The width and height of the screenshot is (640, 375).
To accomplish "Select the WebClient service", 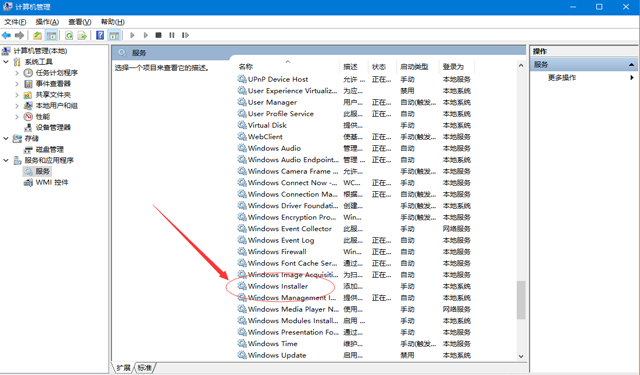I will coord(265,137).
